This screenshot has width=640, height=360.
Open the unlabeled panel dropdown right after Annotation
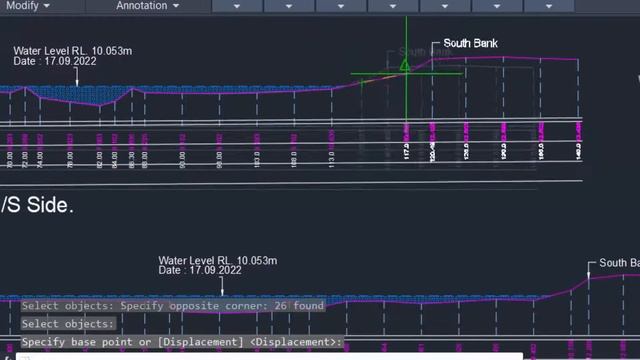tap(237, 6)
